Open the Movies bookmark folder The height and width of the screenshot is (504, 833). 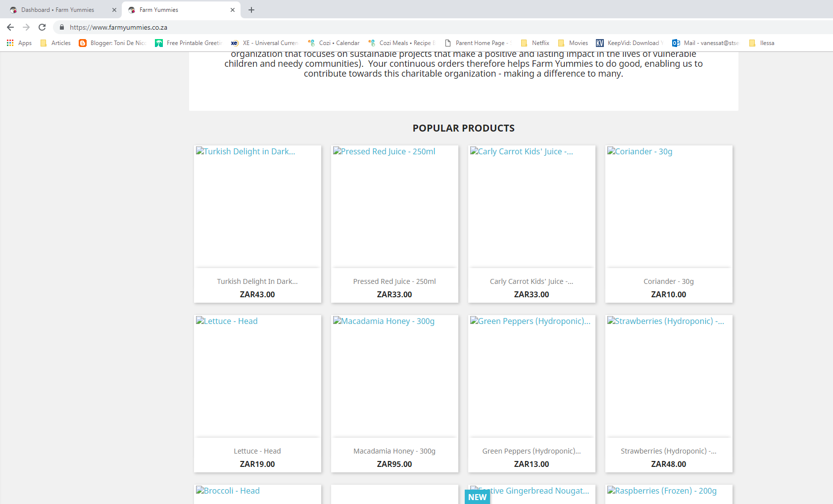[573, 43]
